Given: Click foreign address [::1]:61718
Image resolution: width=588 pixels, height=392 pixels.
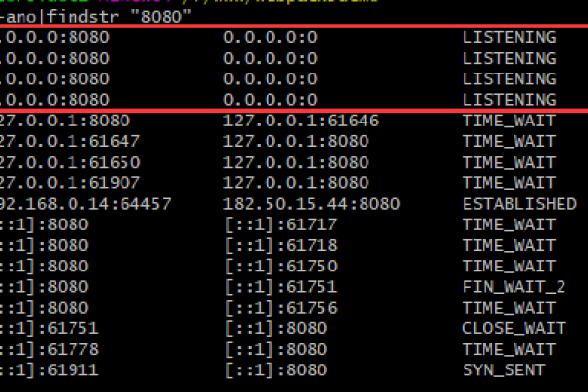Looking at the screenshot, I should 280,245.
